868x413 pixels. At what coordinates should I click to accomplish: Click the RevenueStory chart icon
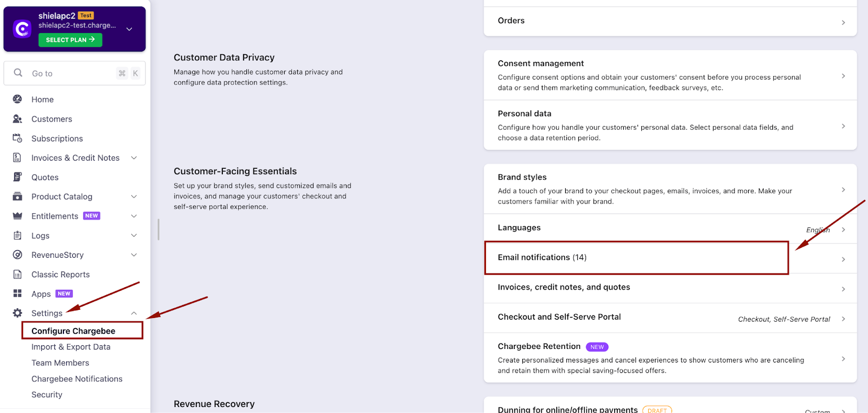(x=17, y=255)
